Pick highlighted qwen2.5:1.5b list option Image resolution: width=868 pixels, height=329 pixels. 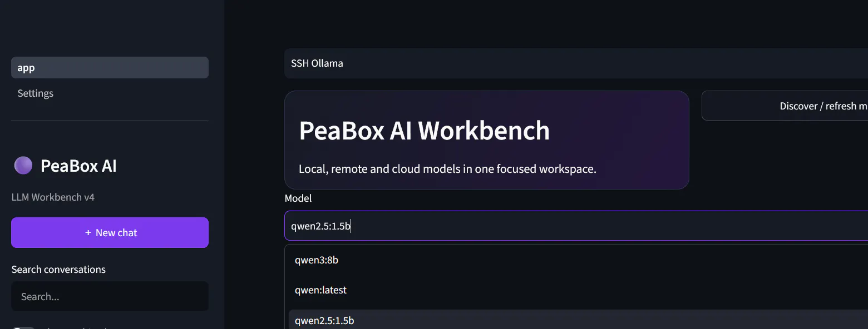pyautogui.click(x=578, y=320)
